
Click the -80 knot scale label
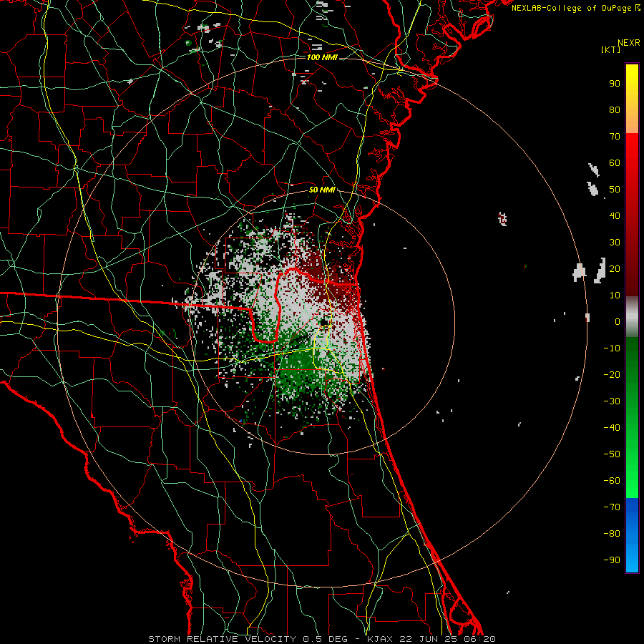[612, 534]
